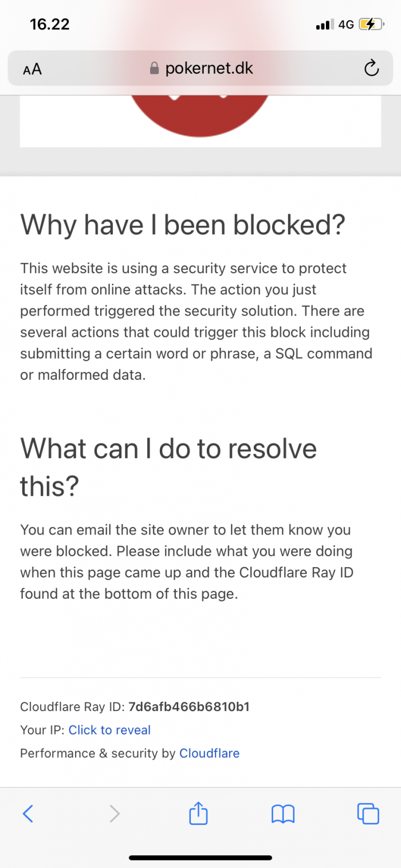
Task: Reveal your IP via Click to reveal
Action: (109, 730)
